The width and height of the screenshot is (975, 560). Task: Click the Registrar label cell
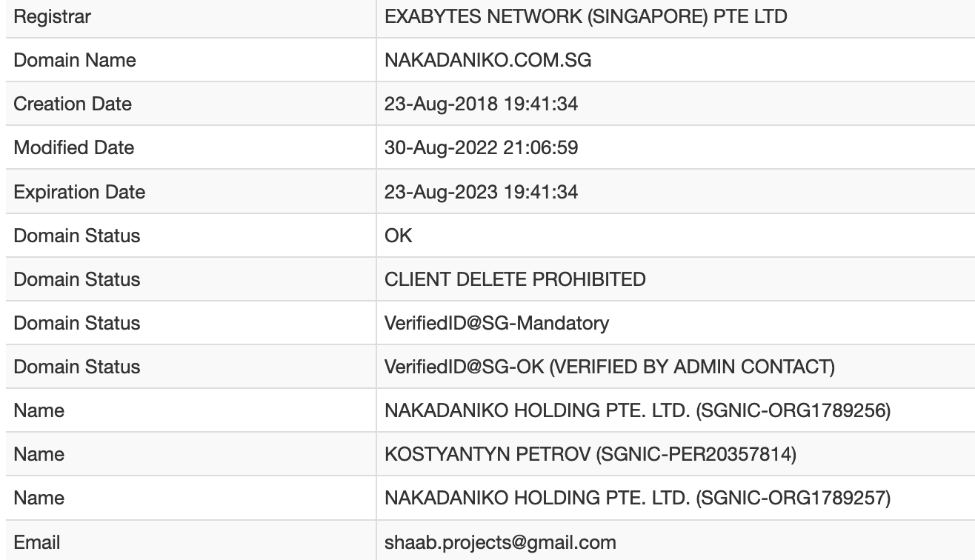pos(53,16)
